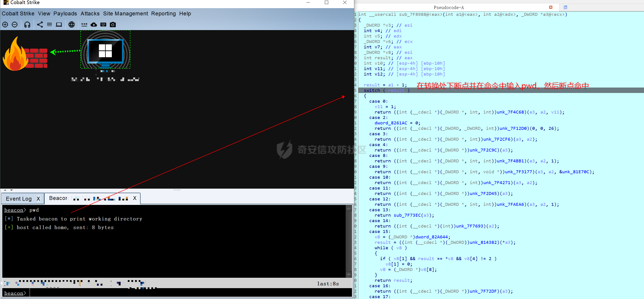
Task: Click the plus Connect to team server icon
Action: (x=5, y=24)
